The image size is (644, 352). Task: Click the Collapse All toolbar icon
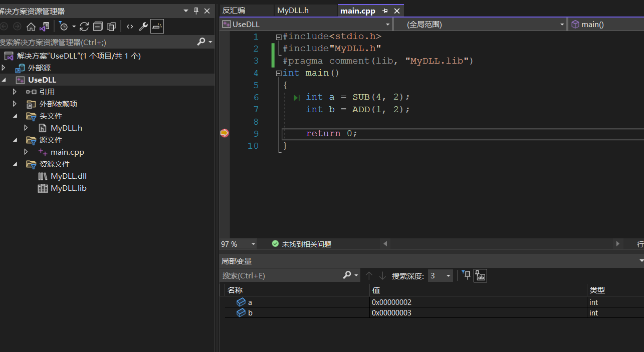point(98,27)
